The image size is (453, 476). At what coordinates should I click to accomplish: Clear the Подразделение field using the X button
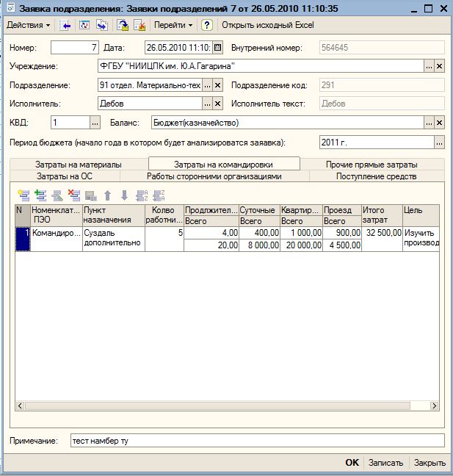(217, 85)
